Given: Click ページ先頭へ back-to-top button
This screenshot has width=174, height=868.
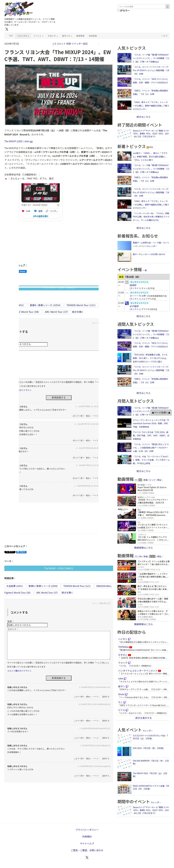Looking at the screenshot, I should point(161,412).
